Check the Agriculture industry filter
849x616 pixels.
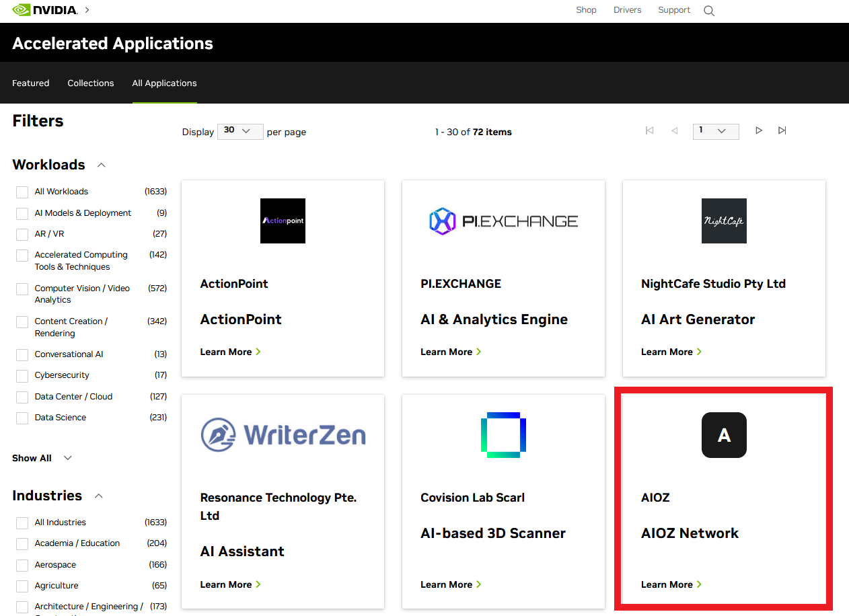click(22, 586)
